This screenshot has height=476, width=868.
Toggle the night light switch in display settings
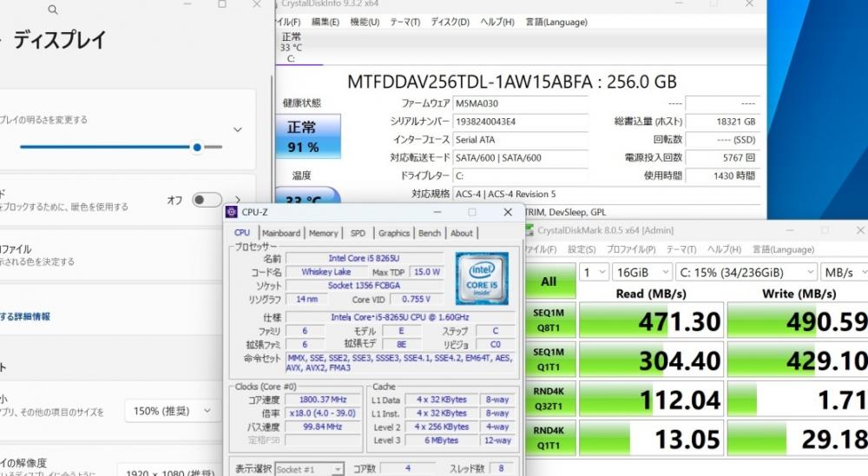pyautogui.click(x=207, y=200)
